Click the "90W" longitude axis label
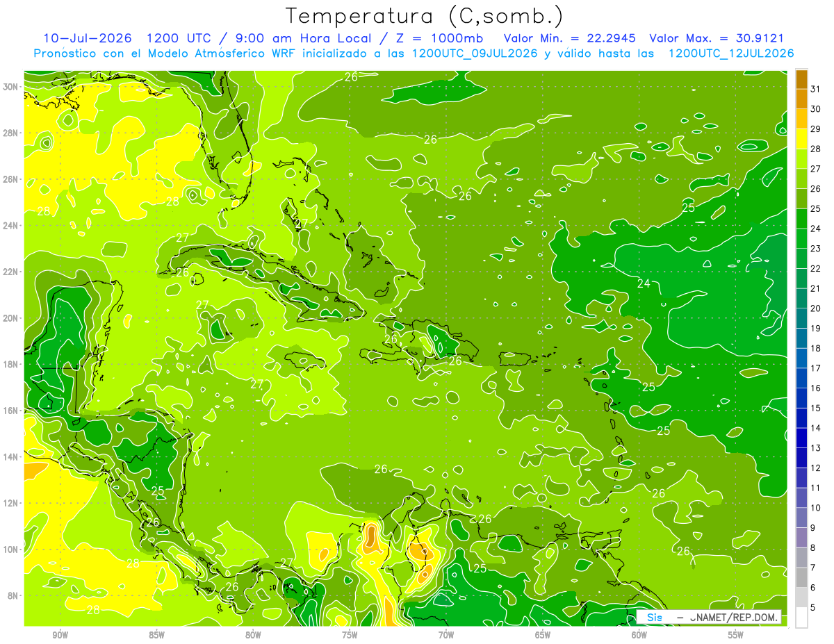The image size is (834, 644). 60,635
